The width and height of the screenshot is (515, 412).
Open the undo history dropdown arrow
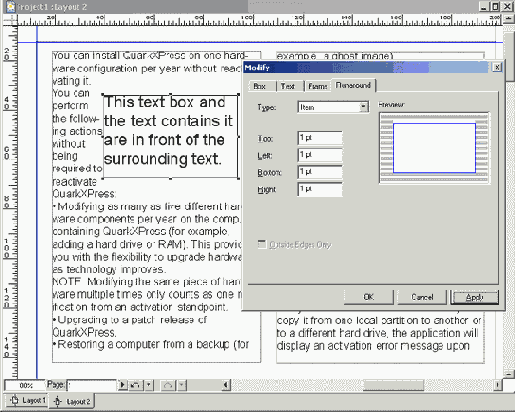coord(148,385)
